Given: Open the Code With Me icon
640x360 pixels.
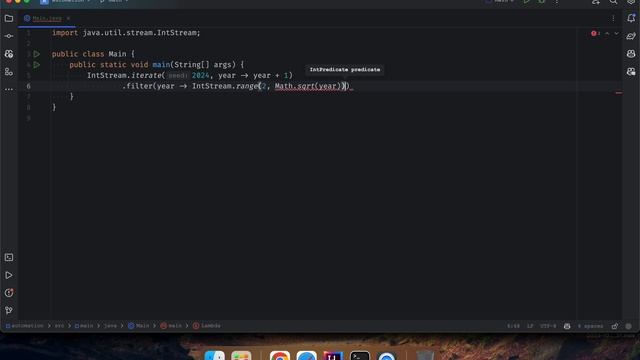Looking at the screenshot, I should (x=596, y=2).
